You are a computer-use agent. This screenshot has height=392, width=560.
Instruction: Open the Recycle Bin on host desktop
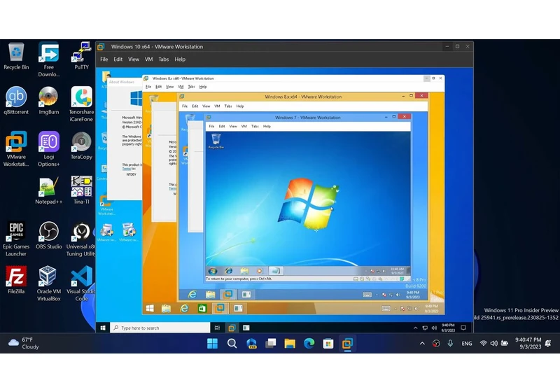pos(16,56)
